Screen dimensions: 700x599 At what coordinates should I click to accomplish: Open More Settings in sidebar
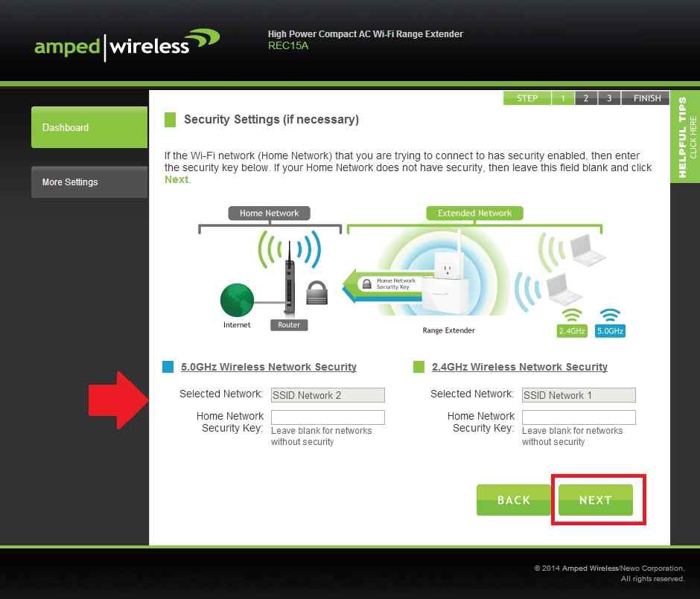[x=89, y=182]
